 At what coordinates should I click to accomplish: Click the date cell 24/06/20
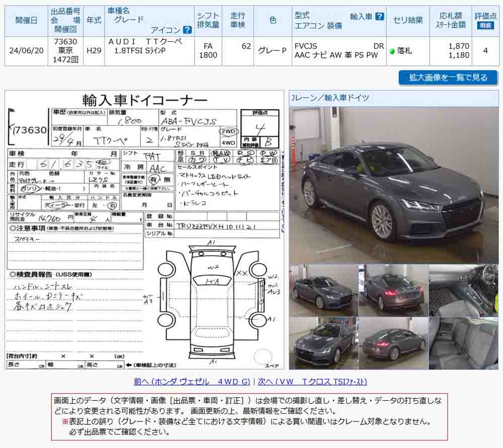click(x=26, y=51)
